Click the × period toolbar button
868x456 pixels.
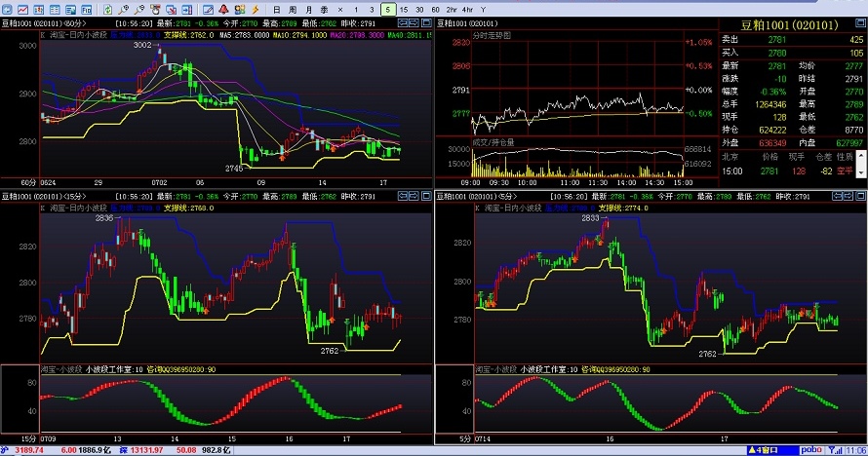(340, 10)
